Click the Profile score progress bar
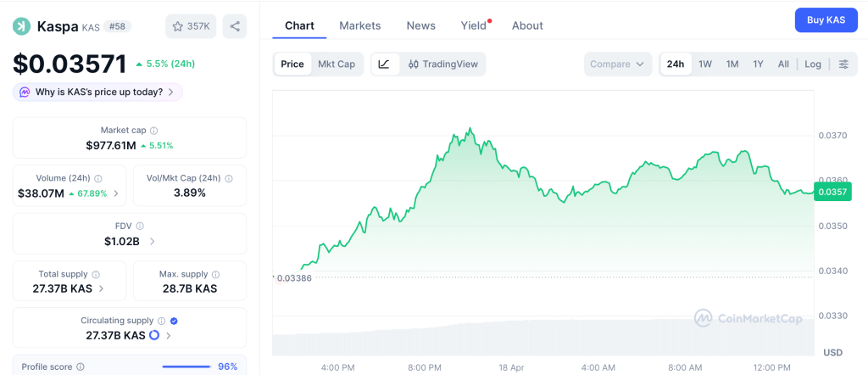 [x=186, y=367]
